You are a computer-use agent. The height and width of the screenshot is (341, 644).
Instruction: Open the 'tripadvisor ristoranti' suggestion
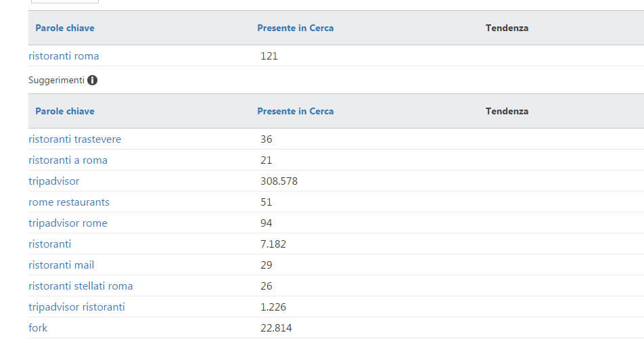click(76, 307)
